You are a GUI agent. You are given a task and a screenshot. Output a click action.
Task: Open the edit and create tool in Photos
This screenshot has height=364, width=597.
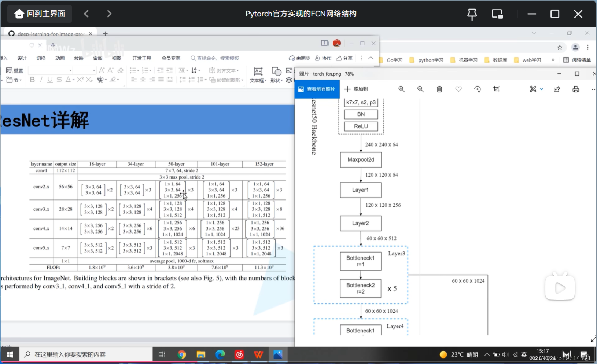click(533, 89)
